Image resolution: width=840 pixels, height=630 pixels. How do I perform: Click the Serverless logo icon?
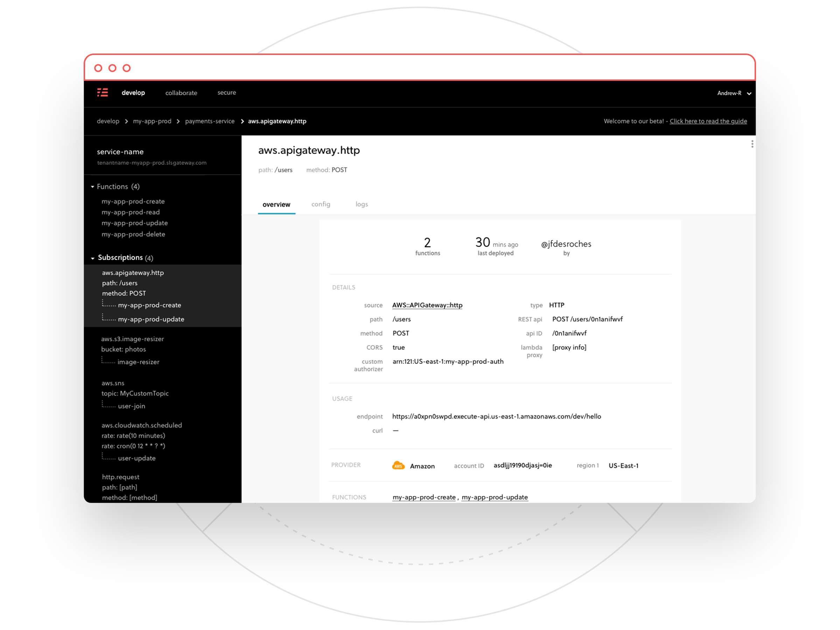coord(102,92)
